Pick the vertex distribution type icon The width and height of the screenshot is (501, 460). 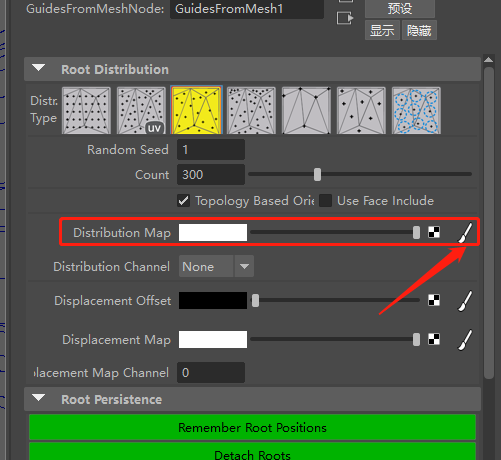(306, 110)
